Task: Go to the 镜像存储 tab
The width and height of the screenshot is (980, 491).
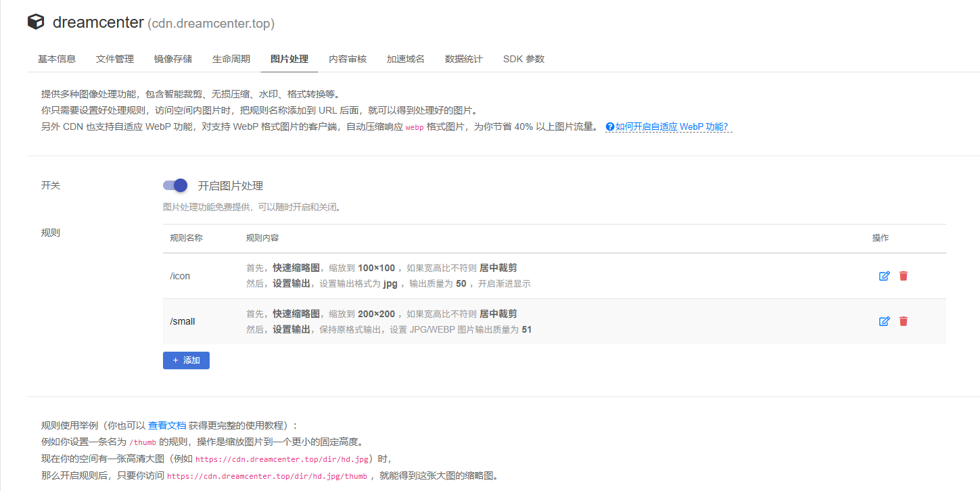Action: tap(173, 59)
